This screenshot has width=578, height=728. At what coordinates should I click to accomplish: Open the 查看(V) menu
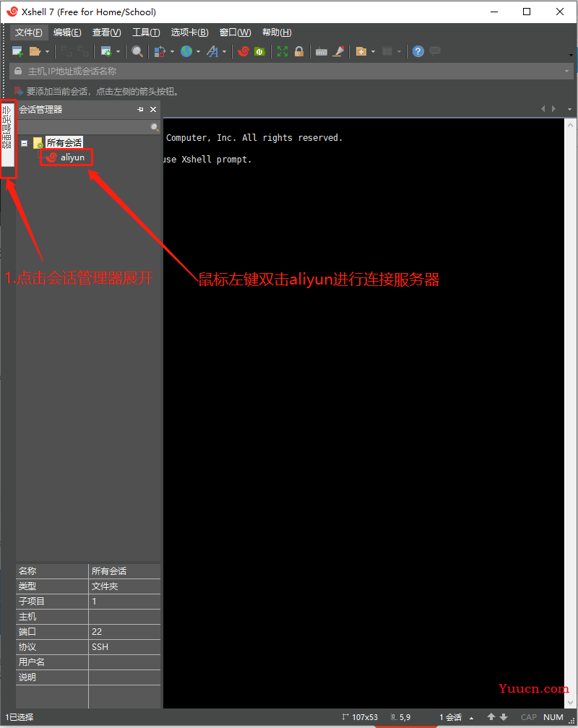tap(106, 32)
